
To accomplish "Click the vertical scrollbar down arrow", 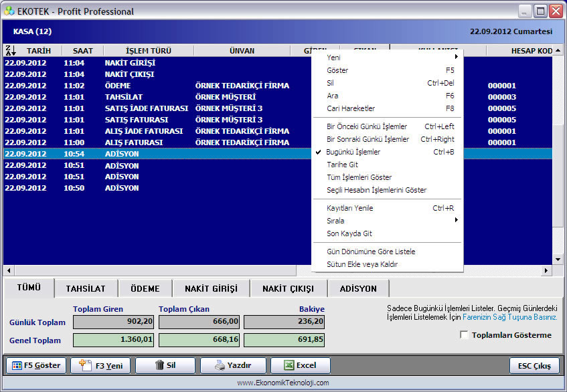I will pos(558,260).
